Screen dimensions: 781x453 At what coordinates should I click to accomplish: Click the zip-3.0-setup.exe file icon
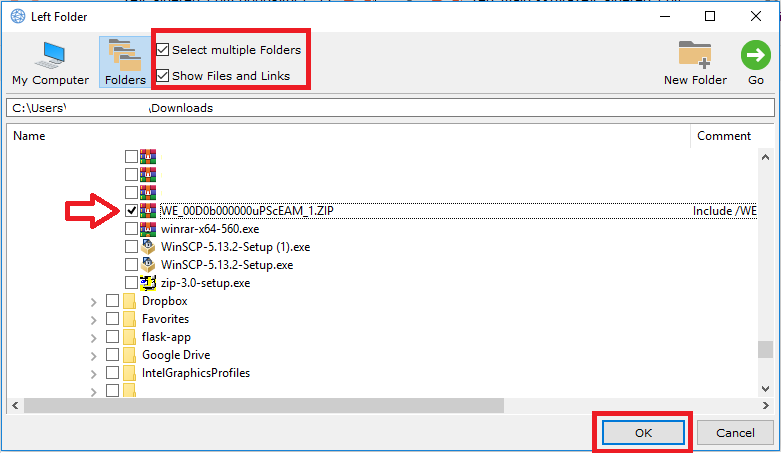pos(149,283)
